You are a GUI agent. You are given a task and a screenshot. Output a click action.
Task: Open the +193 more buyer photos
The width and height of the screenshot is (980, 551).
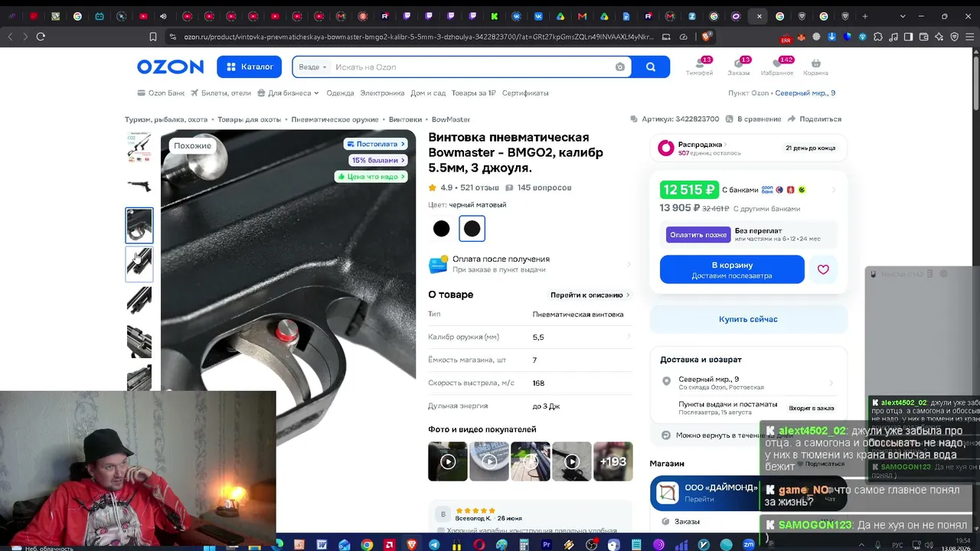(613, 461)
